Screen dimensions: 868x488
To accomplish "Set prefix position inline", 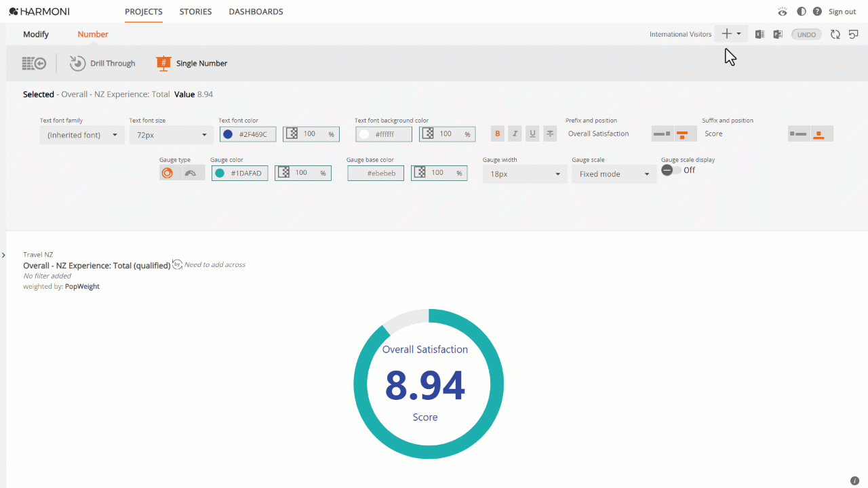I will pyautogui.click(x=663, y=134).
